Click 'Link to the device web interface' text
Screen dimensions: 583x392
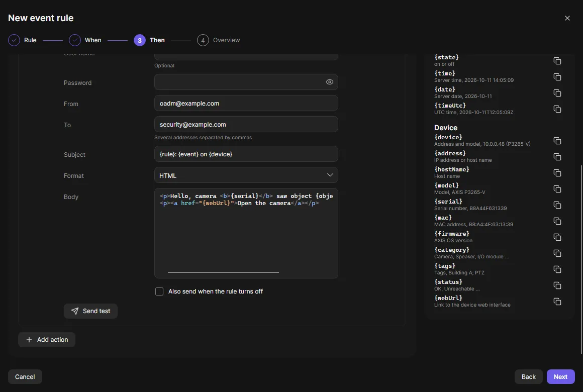click(x=472, y=305)
